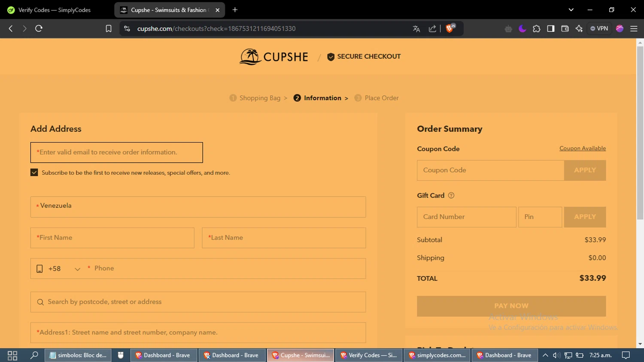Click the PAY NOW button
This screenshot has height=362, width=644.
pos(511,306)
